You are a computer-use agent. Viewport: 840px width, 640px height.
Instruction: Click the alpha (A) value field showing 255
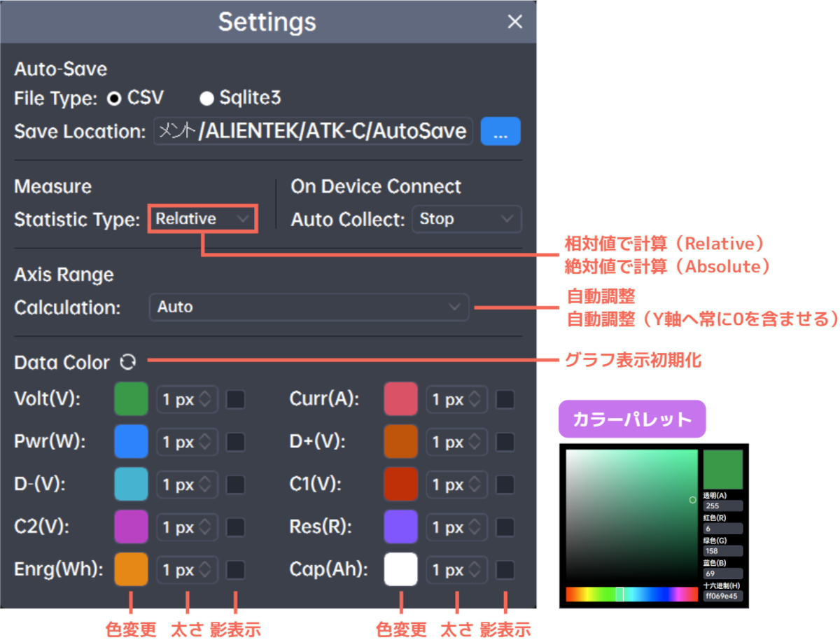(723, 506)
